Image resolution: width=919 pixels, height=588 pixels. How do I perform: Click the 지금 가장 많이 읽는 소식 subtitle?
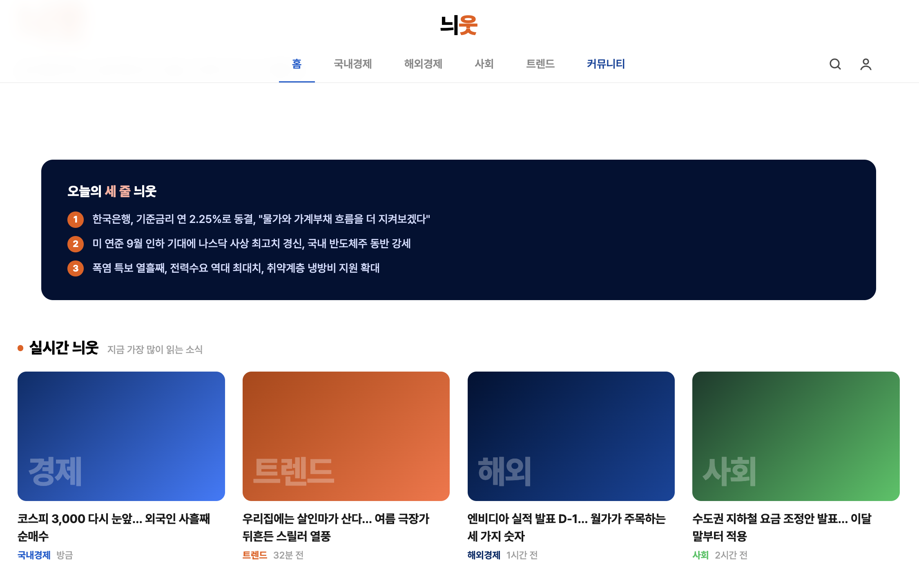pyautogui.click(x=155, y=350)
